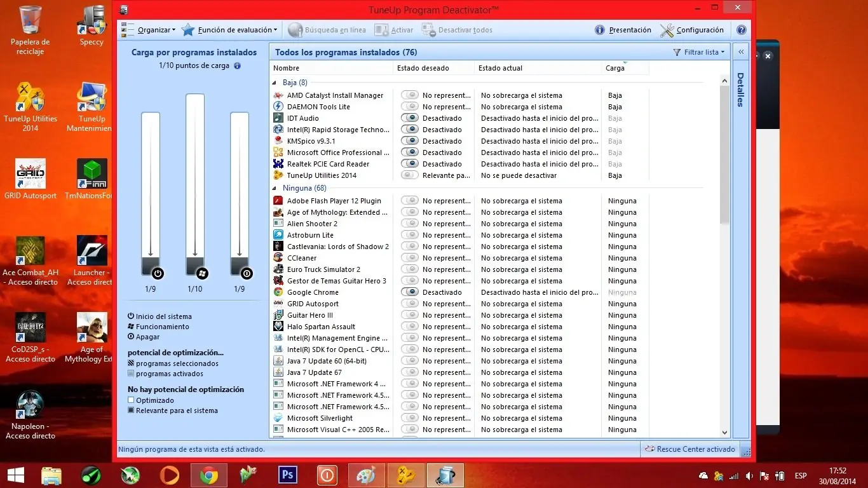Select the Java 7 Update 67 entry
This screenshot has height=488, width=868.
(x=314, y=372)
